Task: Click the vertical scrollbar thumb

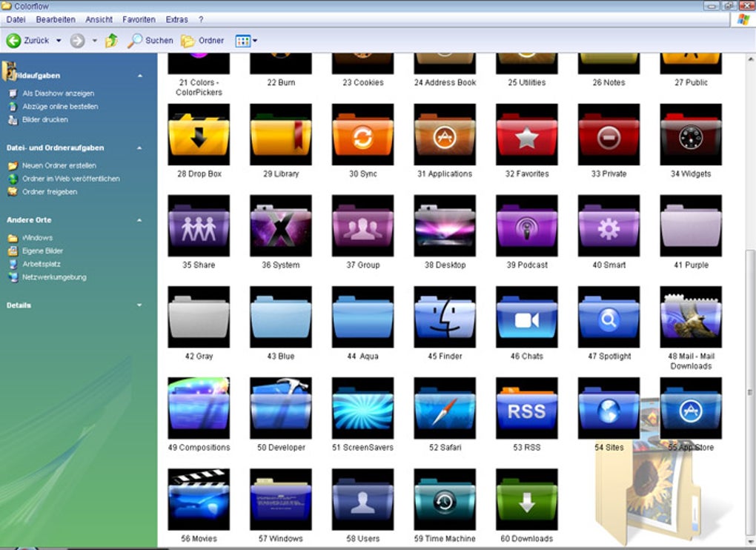Action: tap(750, 391)
